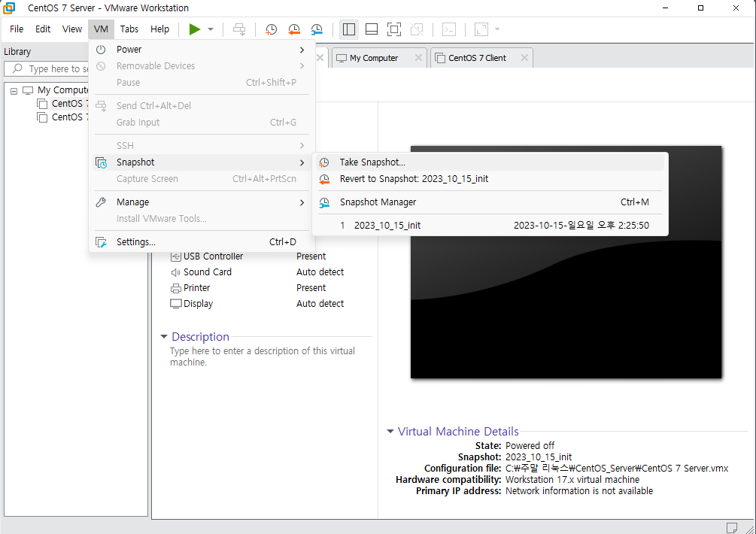
Task: Enter full screen mode icon
Action: (394, 29)
